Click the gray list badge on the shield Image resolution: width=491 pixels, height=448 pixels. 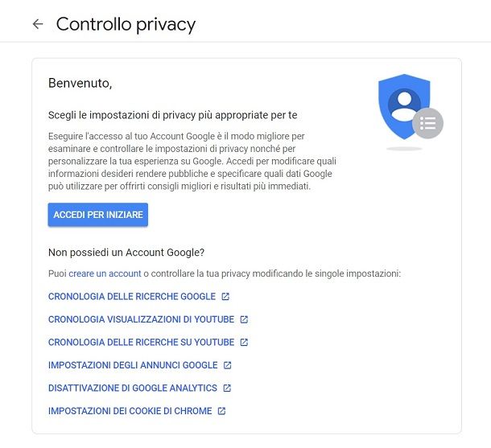click(427, 123)
